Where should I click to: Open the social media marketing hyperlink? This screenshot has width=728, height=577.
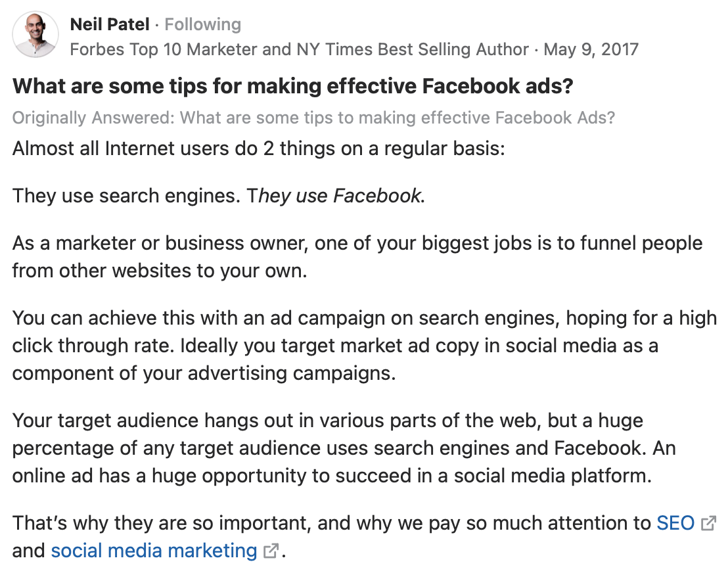click(x=154, y=551)
